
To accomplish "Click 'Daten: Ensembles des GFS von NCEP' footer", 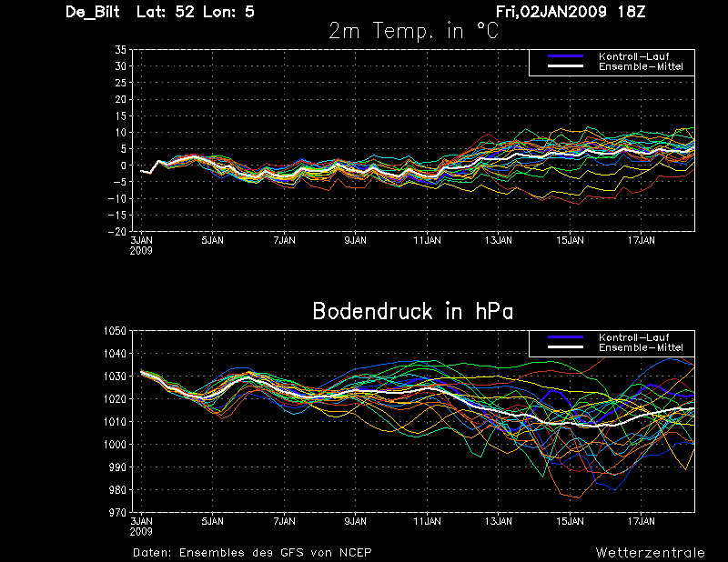I will point(252,553).
